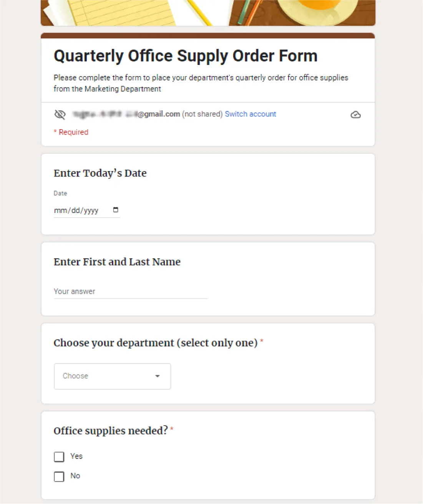Click the Office supplies needed question title
423x504 pixels.
point(110,431)
